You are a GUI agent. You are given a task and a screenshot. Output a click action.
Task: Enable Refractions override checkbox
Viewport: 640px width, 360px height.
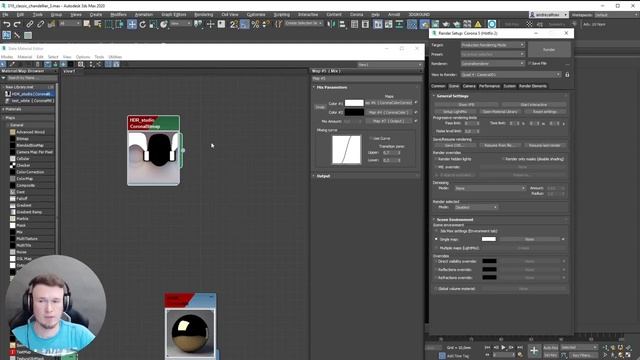(x=436, y=278)
